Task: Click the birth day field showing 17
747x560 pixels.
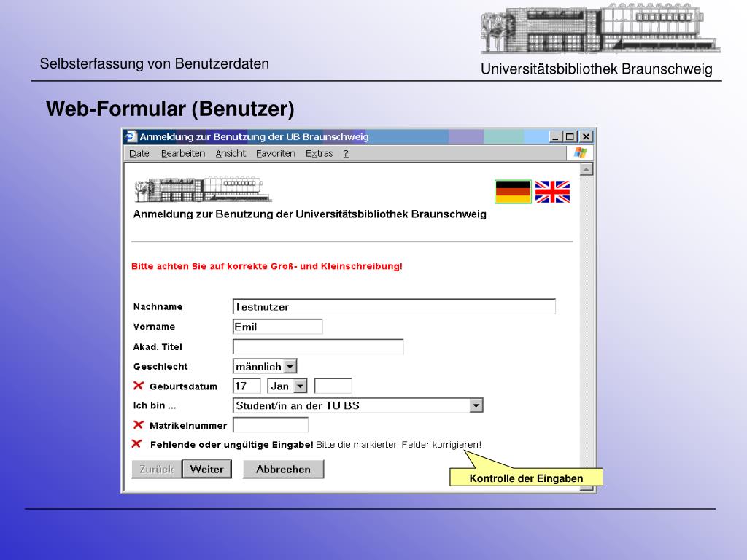Action: tap(247, 386)
